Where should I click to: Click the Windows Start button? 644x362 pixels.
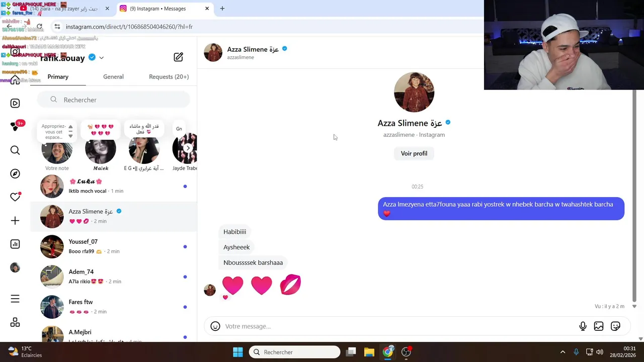238,352
